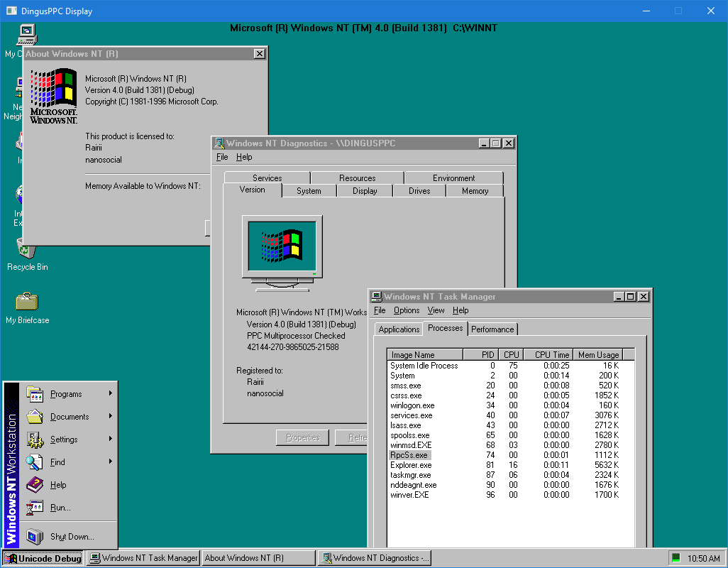The width and height of the screenshot is (728, 568).
Task: Click About Windows NT taskbar button
Action: pos(258,558)
